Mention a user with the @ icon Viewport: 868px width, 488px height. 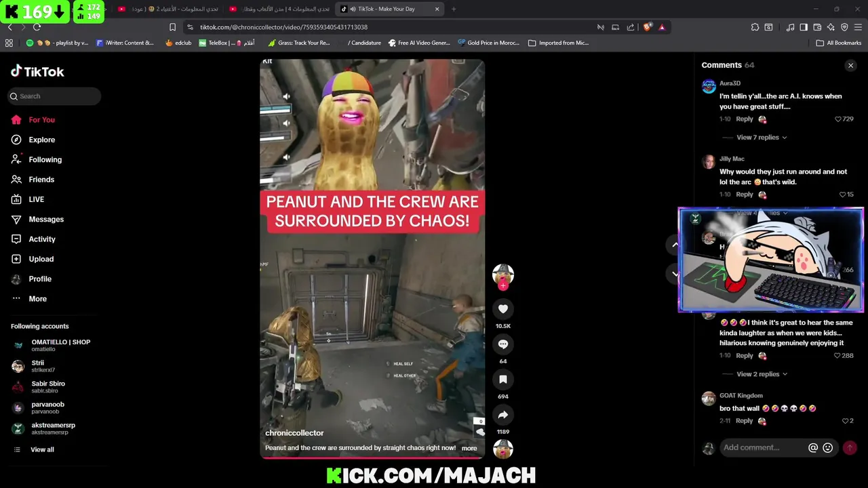point(813,447)
